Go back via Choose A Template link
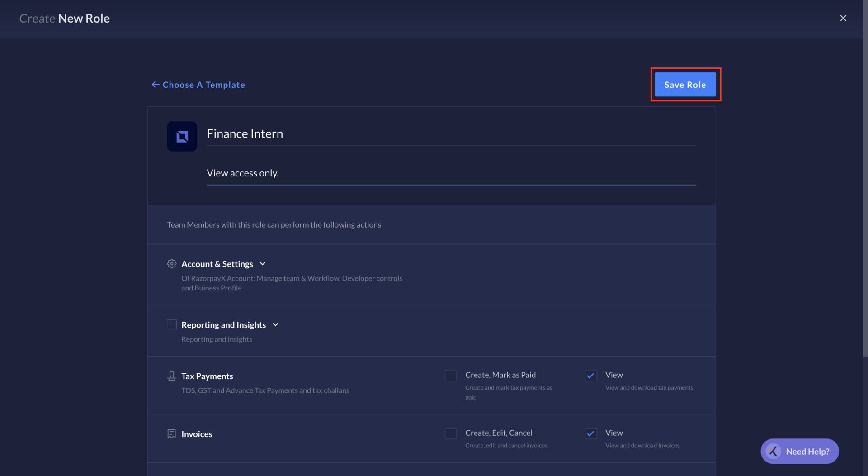This screenshot has height=476, width=868. (x=198, y=85)
